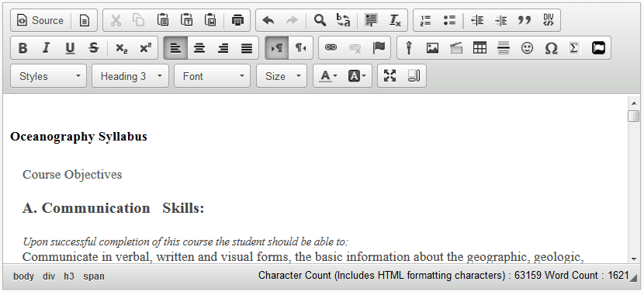Open the Font dropdown
This screenshot has width=644, height=292.
tap(212, 76)
